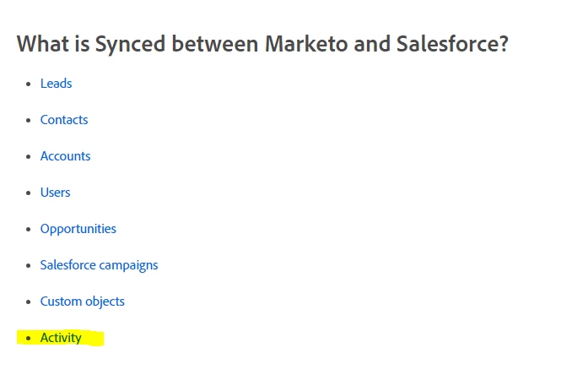Open the Salesforce campaigns link
The height and width of the screenshot is (375, 588).
point(99,265)
